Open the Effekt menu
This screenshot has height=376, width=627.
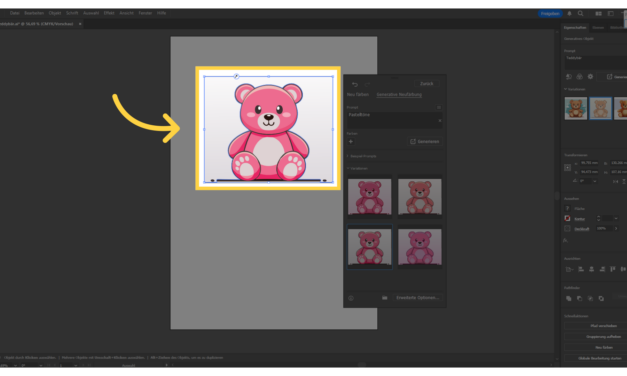(x=109, y=13)
